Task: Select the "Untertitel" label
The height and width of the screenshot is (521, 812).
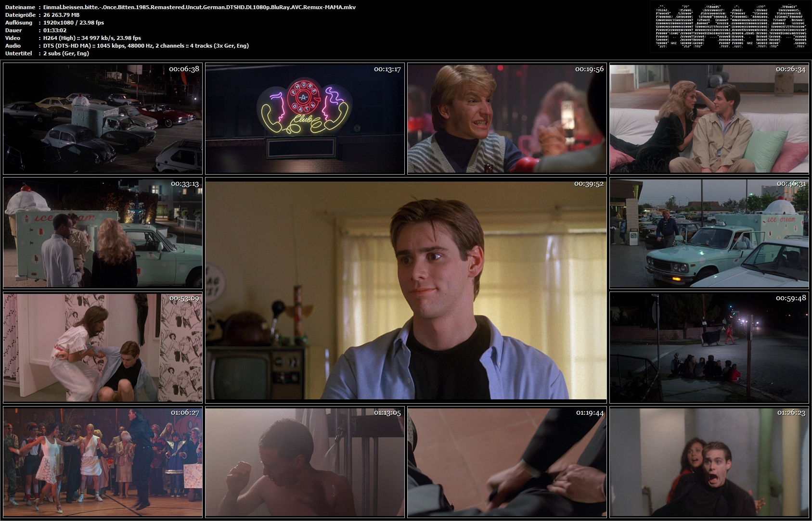Action: point(19,53)
